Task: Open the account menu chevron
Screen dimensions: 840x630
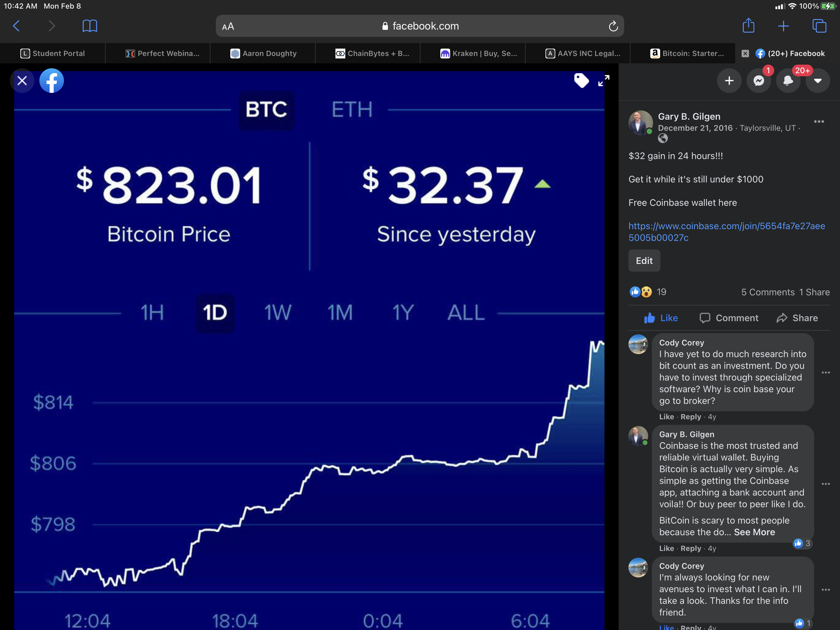Action: 818,81
